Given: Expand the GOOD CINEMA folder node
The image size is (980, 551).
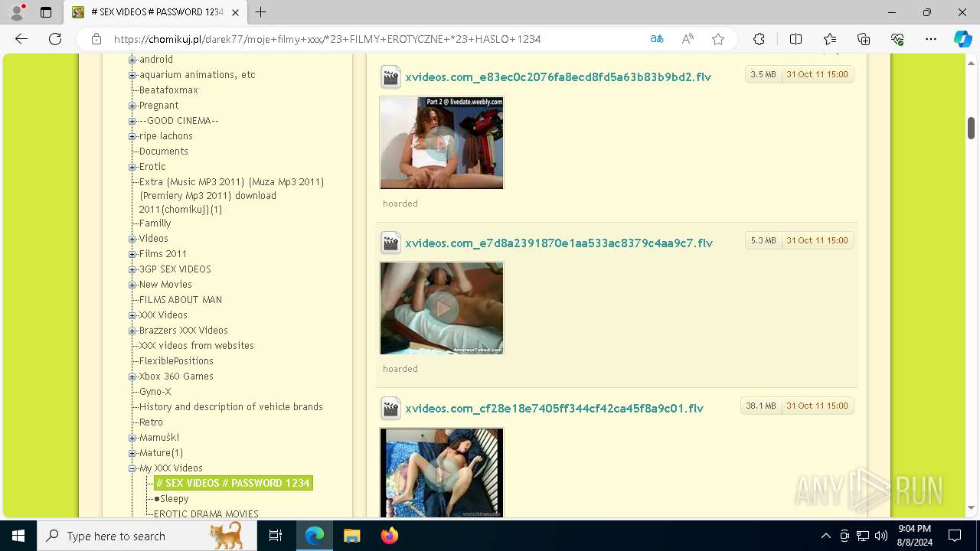Looking at the screenshot, I should pyautogui.click(x=132, y=121).
